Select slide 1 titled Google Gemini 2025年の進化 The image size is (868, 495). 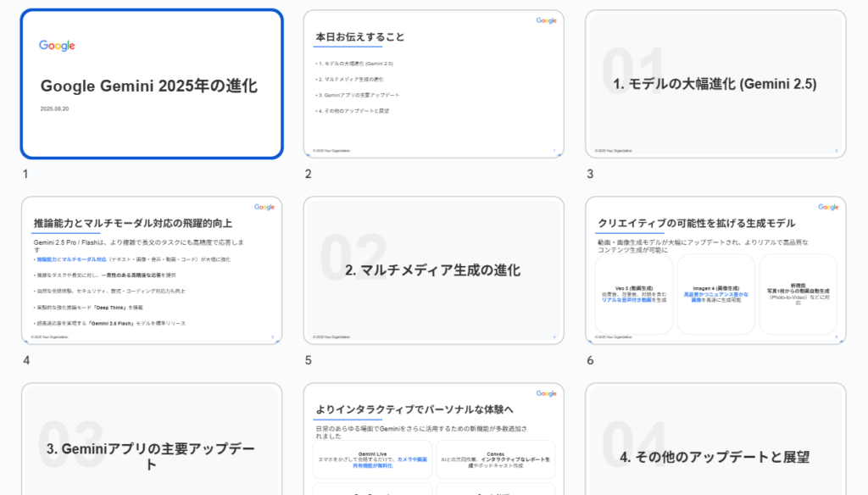(x=152, y=84)
